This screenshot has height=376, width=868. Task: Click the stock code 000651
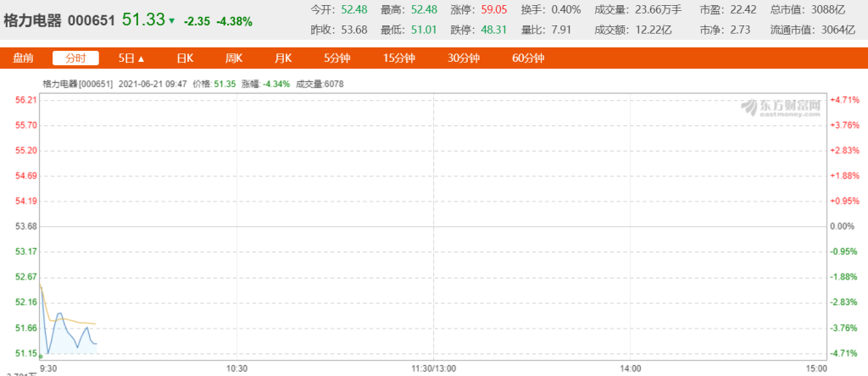[92, 21]
